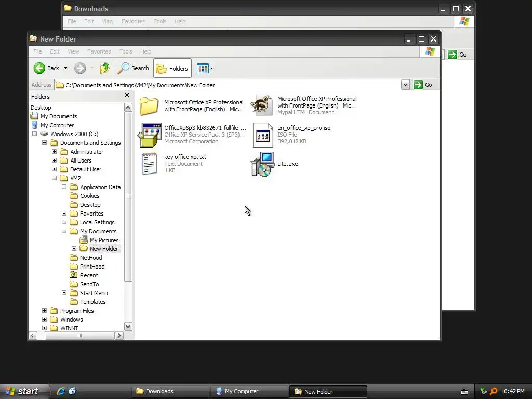Screen dimensions: 532x399
Task: Expand the Start Menu folder node
Action: [x=64, y=293]
